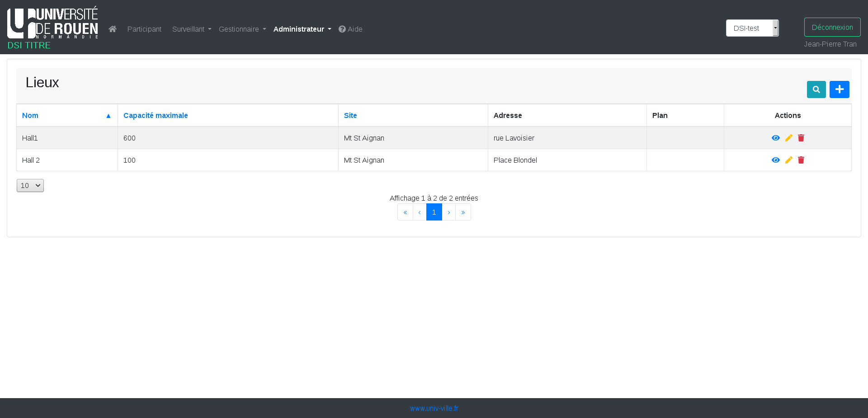Delete Hall1 using the trash icon
868x418 pixels.
(x=801, y=138)
